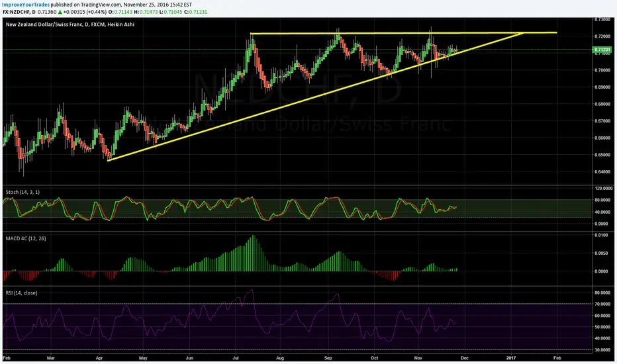The width and height of the screenshot is (617, 364).
Task: Click the Dec label on time axis
Action: coord(464,358)
